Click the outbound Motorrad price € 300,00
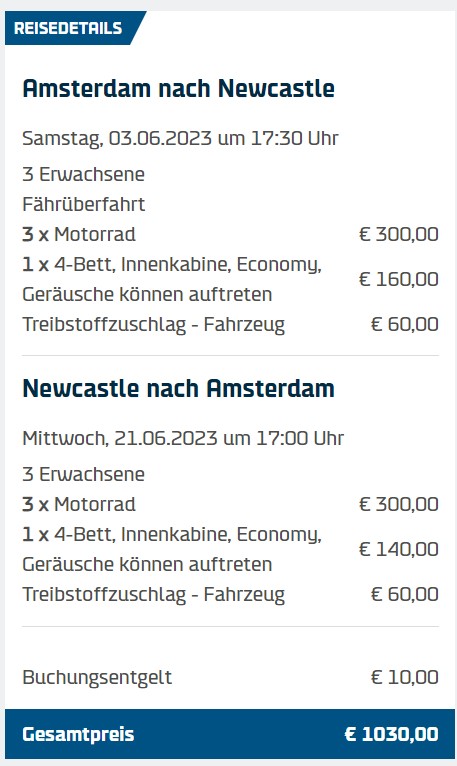Image resolution: width=457 pixels, height=766 pixels. click(x=398, y=234)
